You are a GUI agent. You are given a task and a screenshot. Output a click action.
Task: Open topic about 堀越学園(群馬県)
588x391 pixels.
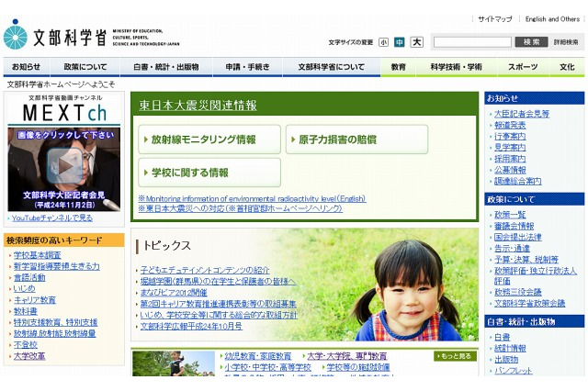tap(218, 281)
